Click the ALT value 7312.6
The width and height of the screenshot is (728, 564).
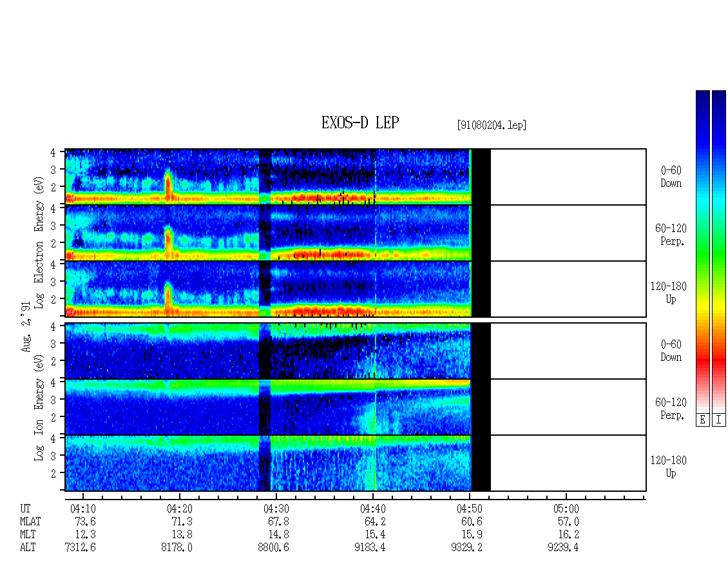click(x=80, y=548)
